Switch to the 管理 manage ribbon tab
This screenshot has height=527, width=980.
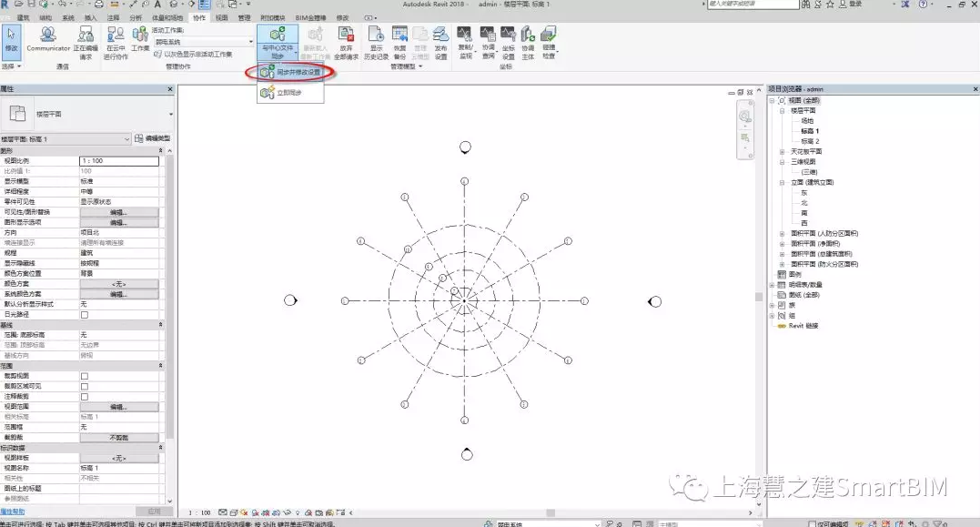click(245, 17)
